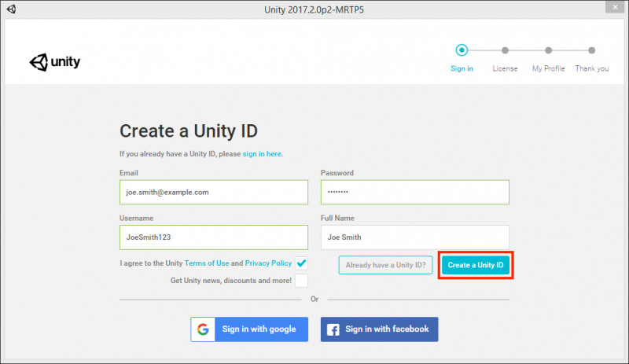
Task: Click the Username input field
Action: [214, 237]
